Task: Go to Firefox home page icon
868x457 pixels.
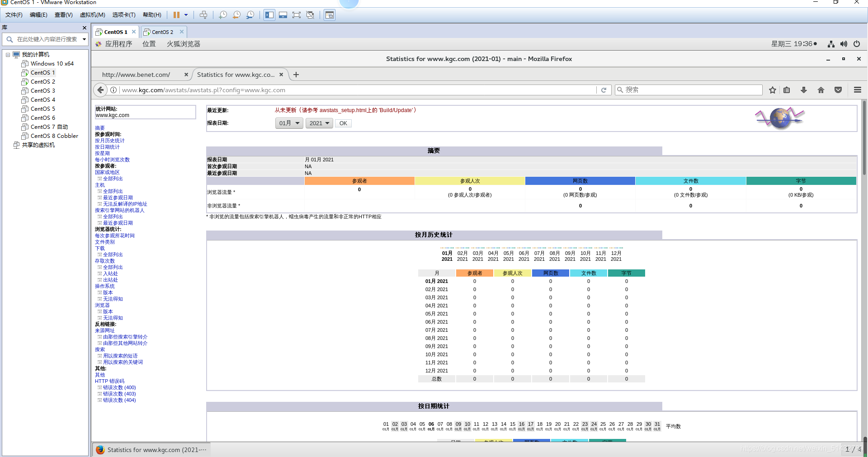Action: 821,90
